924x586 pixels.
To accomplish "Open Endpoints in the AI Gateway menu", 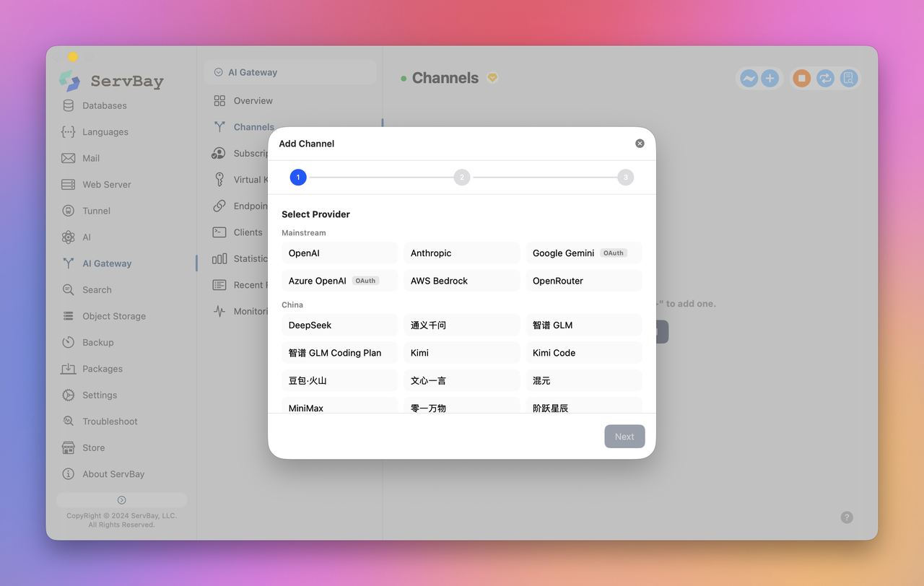I will 240,206.
